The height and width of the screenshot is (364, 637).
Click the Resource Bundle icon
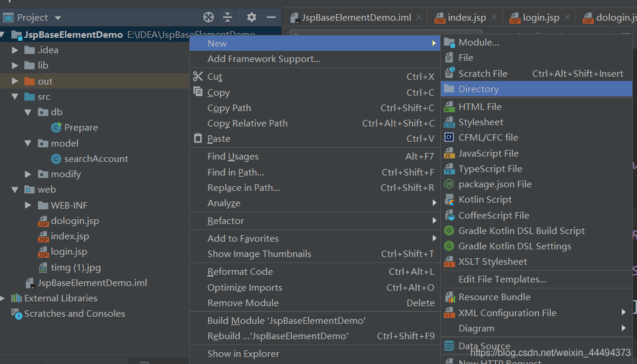450,297
